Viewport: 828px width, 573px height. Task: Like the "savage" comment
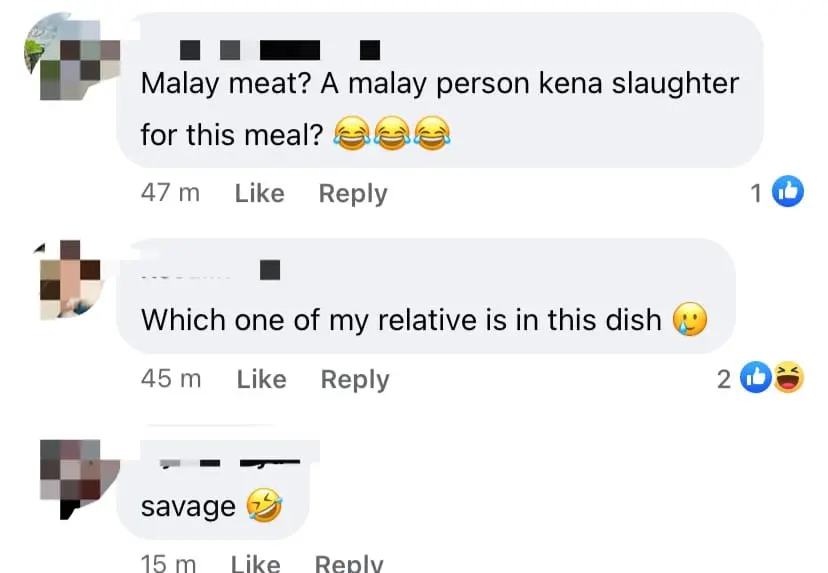pos(255,564)
